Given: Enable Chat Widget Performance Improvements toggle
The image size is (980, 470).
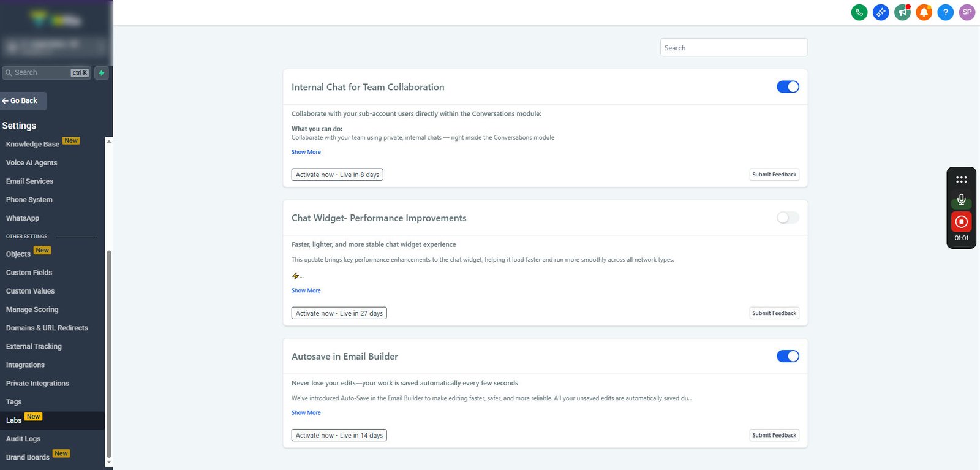Looking at the screenshot, I should (788, 218).
